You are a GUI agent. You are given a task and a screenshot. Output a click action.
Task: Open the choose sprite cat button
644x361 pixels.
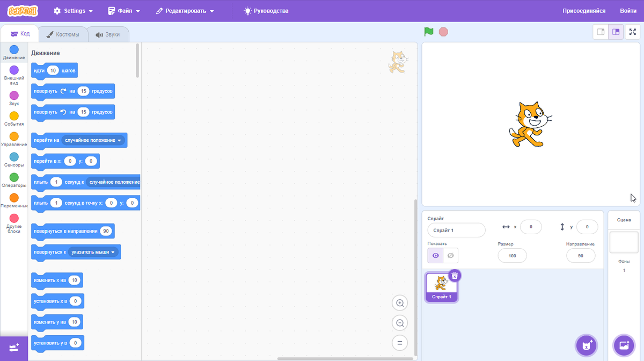pyautogui.click(x=586, y=345)
